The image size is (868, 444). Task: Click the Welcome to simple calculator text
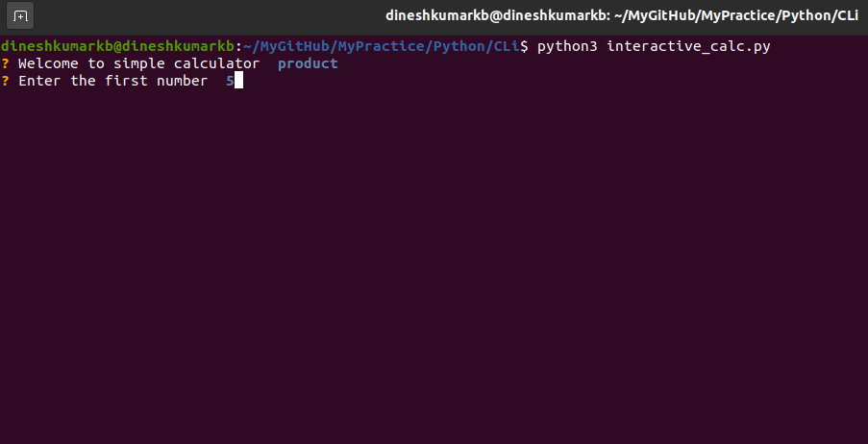pyautogui.click(x=139, y=63)
